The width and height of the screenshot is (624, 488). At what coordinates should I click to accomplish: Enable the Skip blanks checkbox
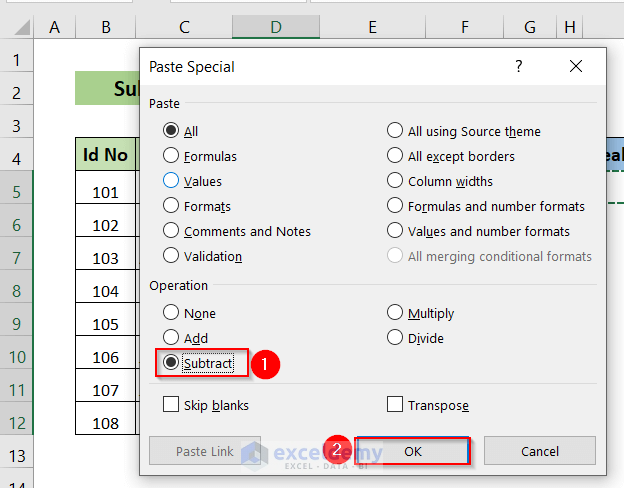pyautogui.click(x=171, y=405)
